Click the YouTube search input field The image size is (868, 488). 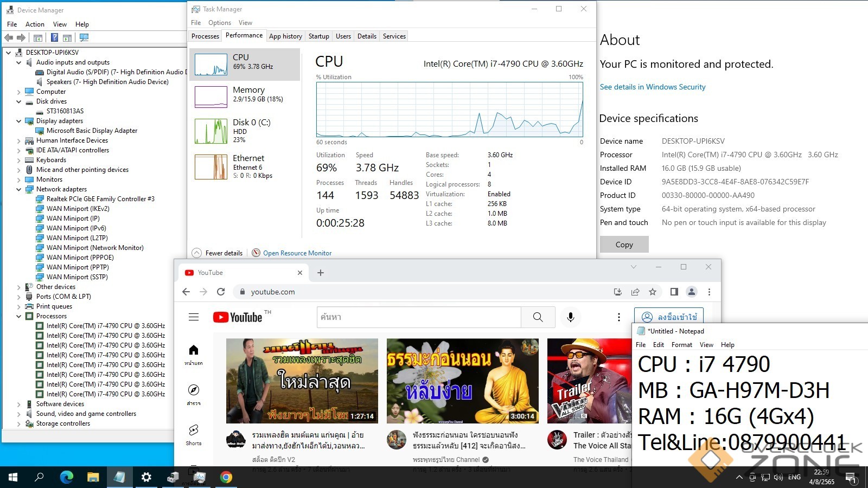click(419, 317)
